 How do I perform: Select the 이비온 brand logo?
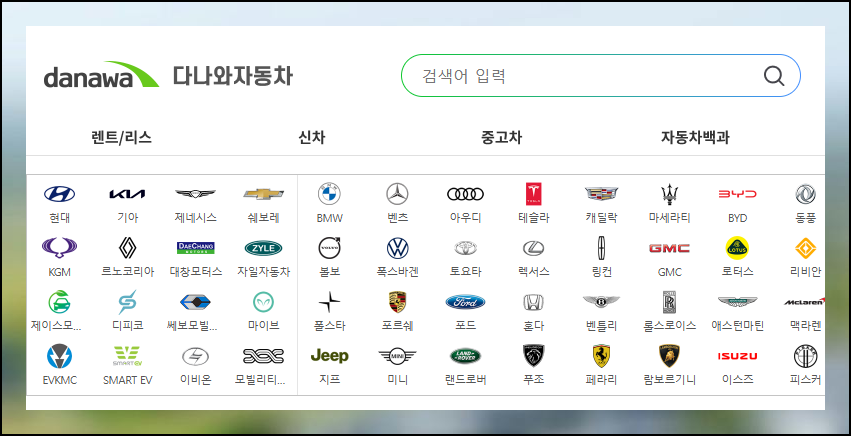point(195,357)
